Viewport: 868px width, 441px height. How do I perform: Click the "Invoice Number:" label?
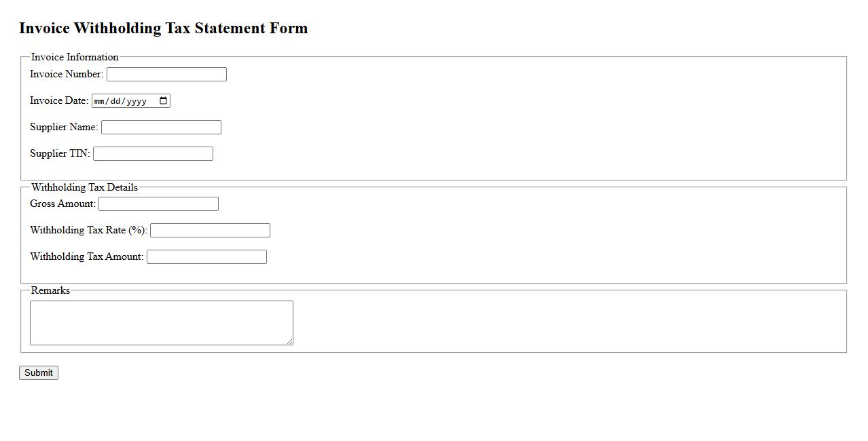tap(67, 74)
